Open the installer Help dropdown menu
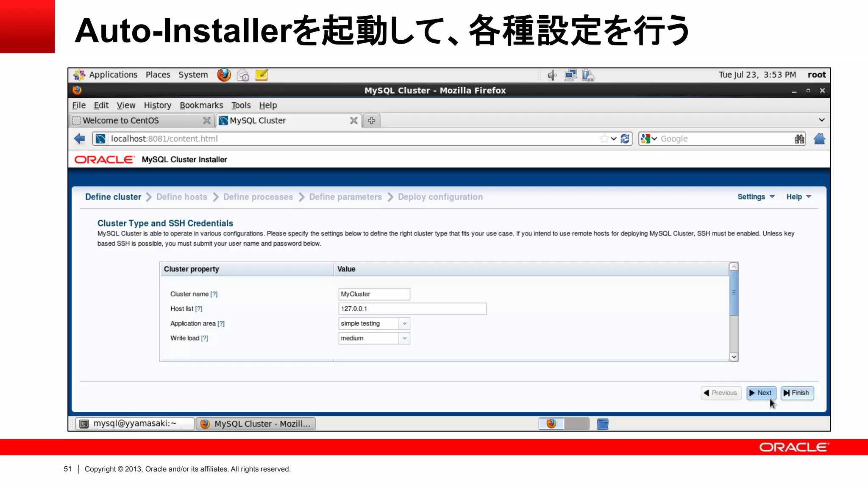This screenshot has width=868, height=488. click(798, 197)
